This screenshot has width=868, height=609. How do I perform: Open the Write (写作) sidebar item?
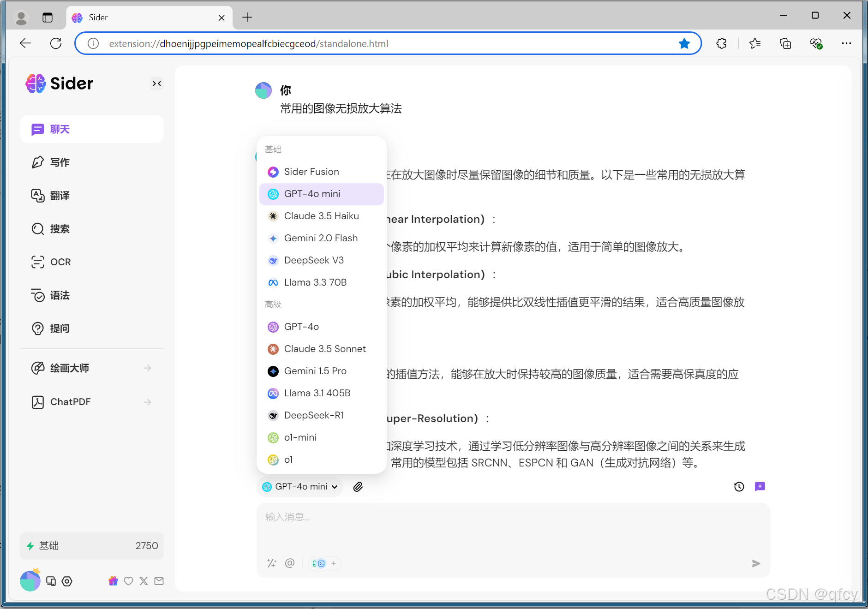92,162
